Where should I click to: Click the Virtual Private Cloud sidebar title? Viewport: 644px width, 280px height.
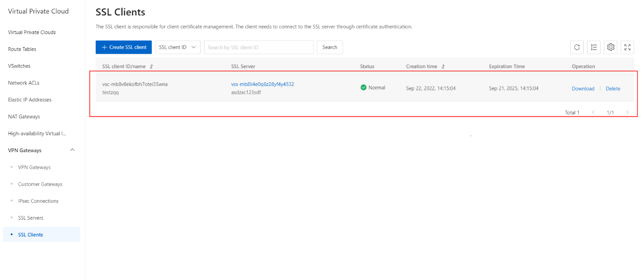point(38,11)
